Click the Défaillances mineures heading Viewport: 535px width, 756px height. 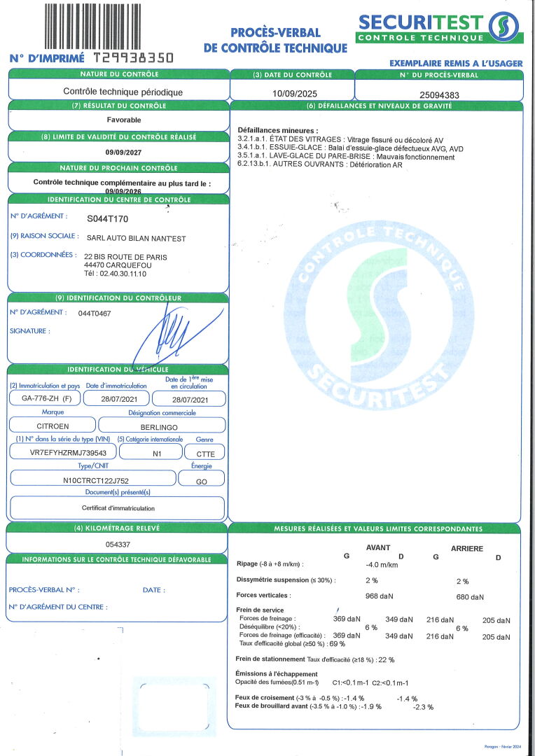(x=278, y=131)
